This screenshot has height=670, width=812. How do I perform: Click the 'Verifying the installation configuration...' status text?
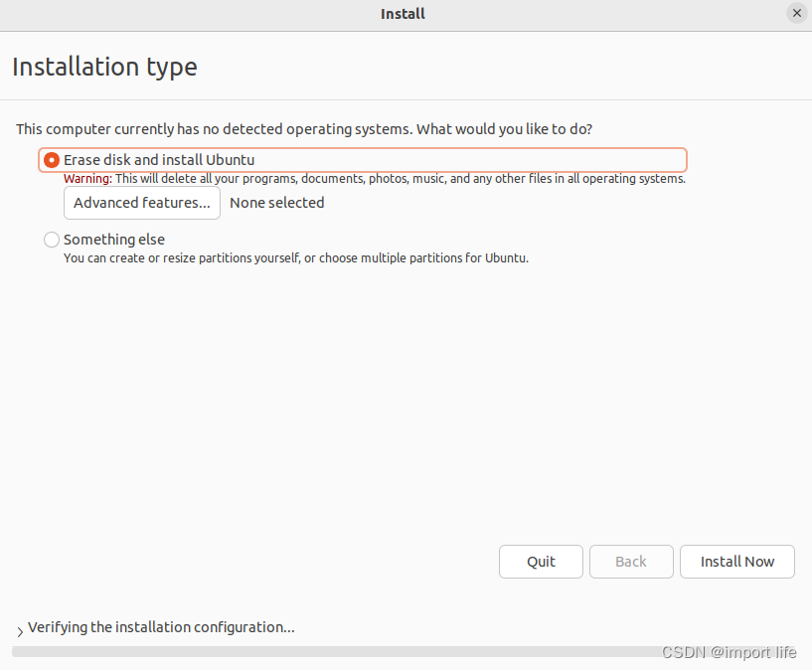[161, 627]
